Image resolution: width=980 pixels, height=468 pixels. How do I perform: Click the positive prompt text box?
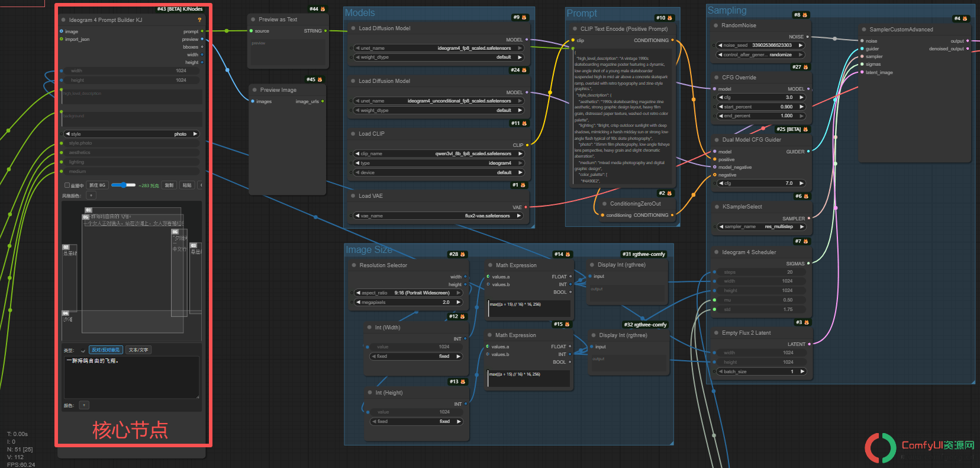pos(623,117)
